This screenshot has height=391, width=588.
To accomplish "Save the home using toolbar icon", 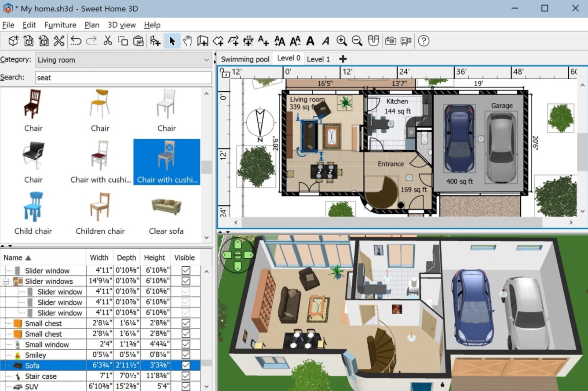I will click(44, 41).
